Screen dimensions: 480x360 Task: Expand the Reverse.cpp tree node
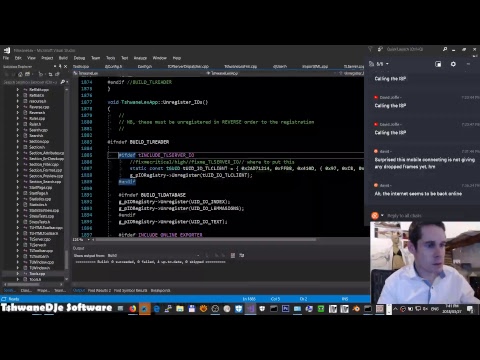tap(18, 107)
